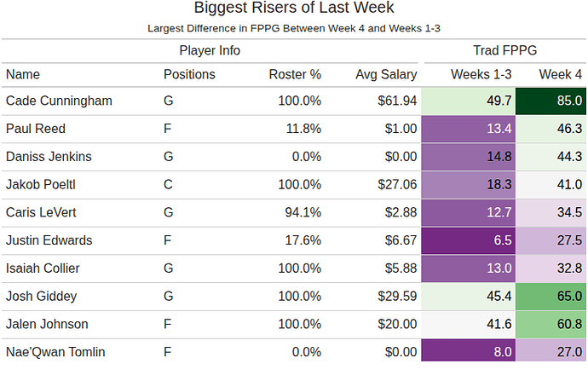
Task: Click the Week 4 column header
Action: click(x=561, y=75)
